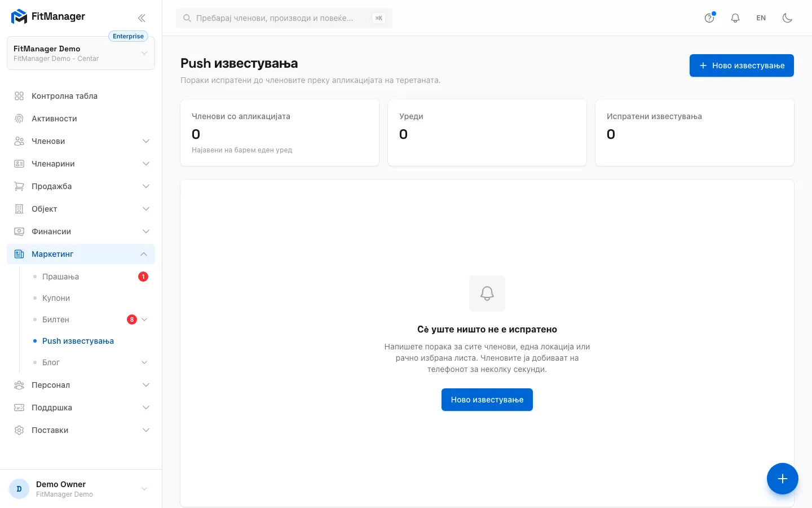The image size is (812, 508).
Task: Expand the Членови menu chevron
Action: pos(146,141)
